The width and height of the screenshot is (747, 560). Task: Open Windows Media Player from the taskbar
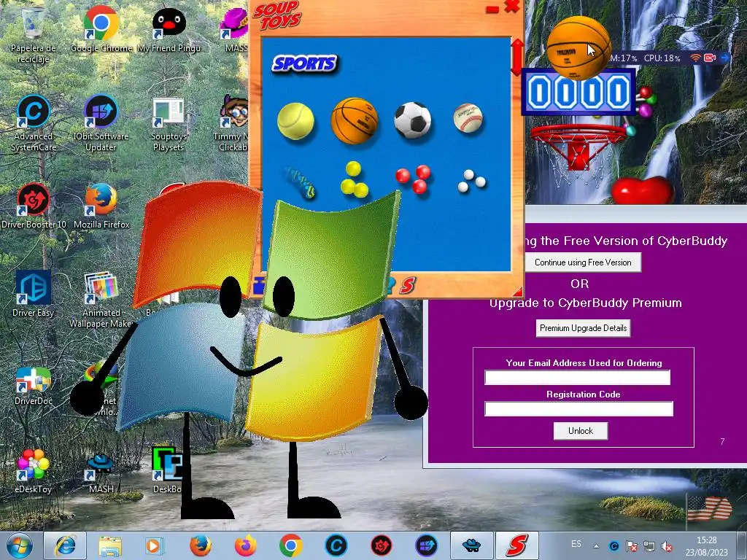click(x=155, y=545)
